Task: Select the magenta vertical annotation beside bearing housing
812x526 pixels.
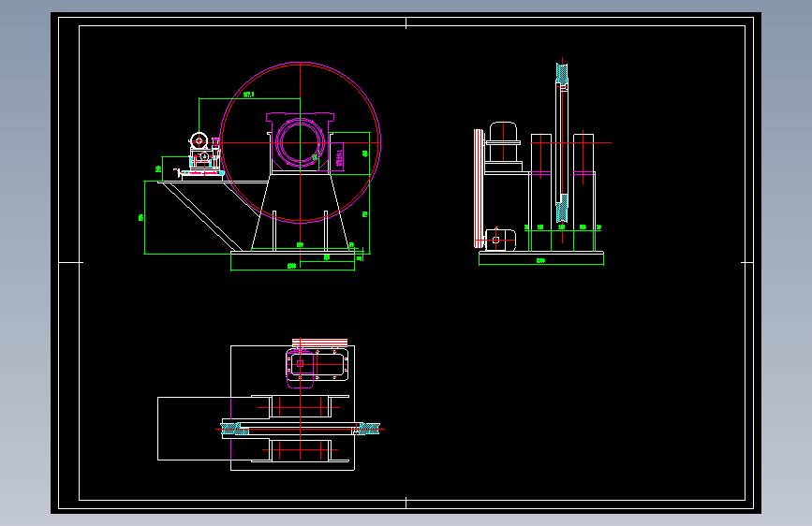Action: [x=339, y=157]
